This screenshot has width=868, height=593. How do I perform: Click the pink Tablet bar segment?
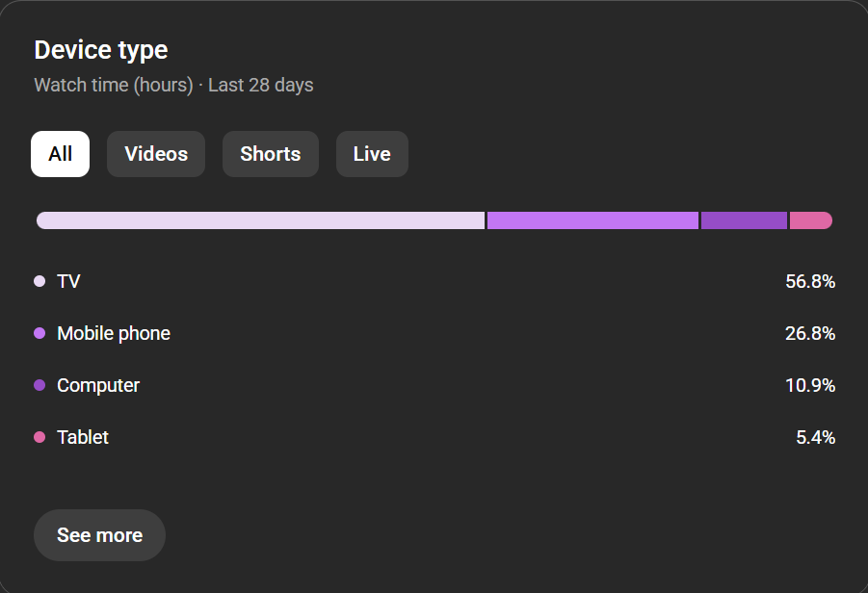click(x=810, y=219)
